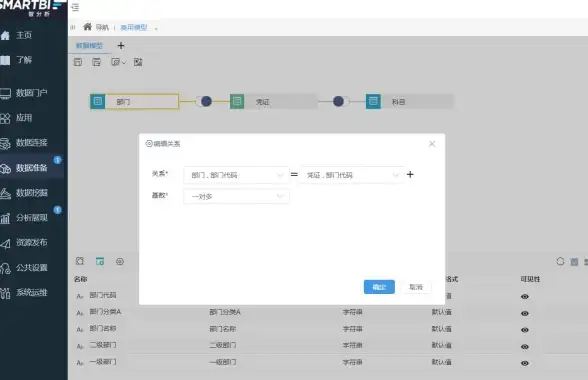Click the grid icon next to the refresh icon
This screenshot has height=380, width=588.
574,262
